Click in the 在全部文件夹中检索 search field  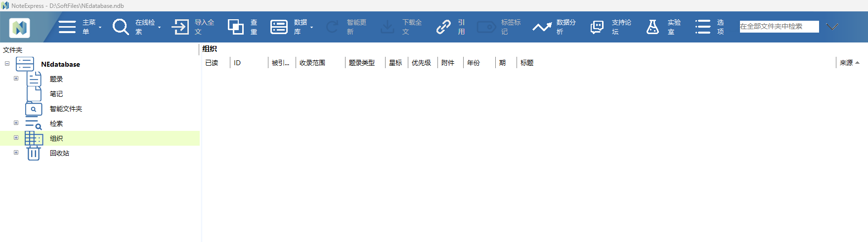click(779, 27)
